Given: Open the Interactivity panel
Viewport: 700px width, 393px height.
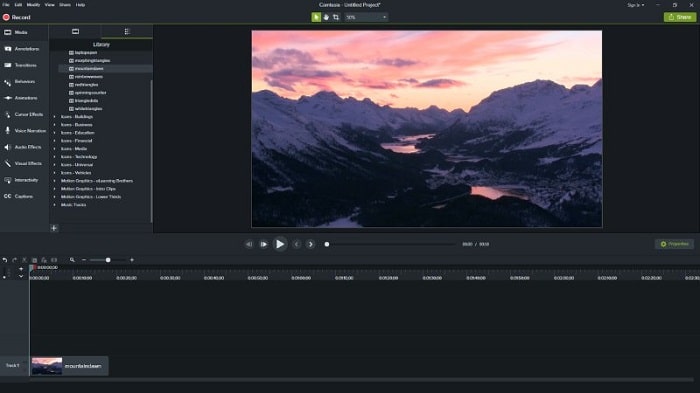Looking at the screenshot, I should tap(24, 180).
